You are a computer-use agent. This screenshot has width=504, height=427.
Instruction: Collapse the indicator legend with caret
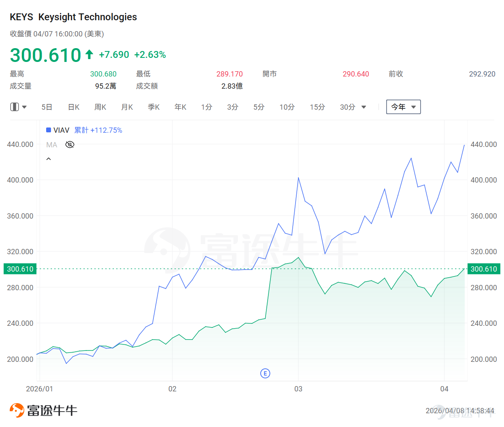[x=49, y=159]
